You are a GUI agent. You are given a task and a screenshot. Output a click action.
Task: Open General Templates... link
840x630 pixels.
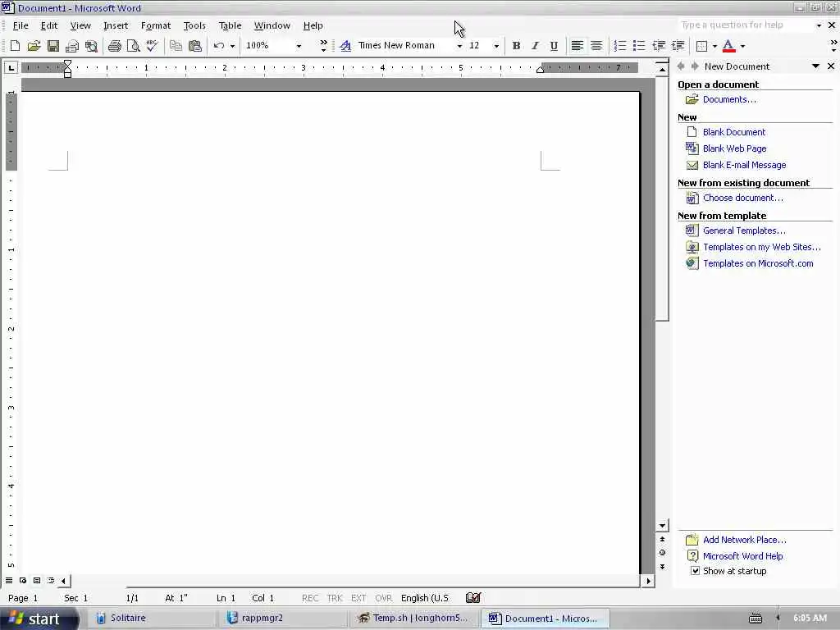click(744, 231)
